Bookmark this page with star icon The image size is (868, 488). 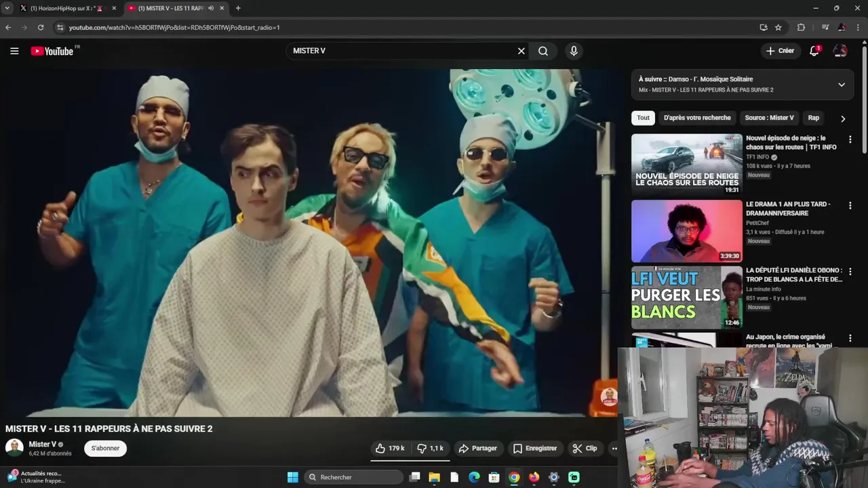(778, 27)
